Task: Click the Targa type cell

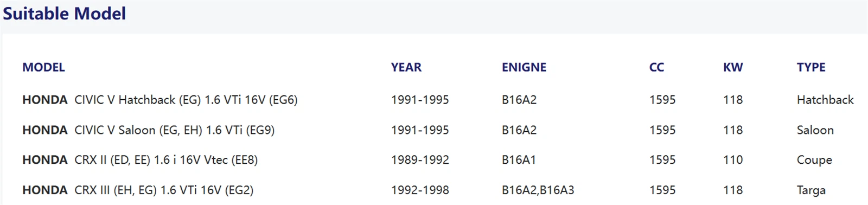Action: coord(811,190)
